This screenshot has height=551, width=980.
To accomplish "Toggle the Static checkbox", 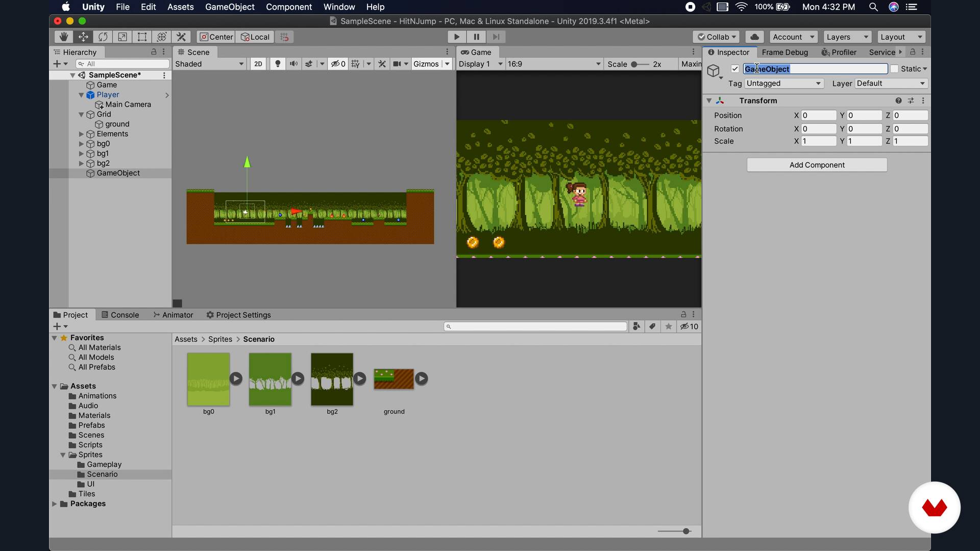I will pos(894,69).
